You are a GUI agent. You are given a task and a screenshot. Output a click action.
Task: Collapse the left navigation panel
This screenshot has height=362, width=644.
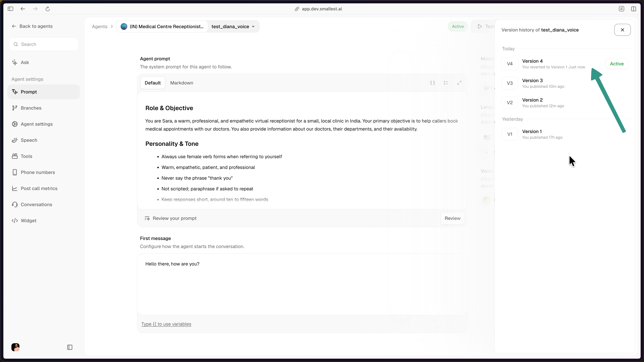click(x=70, y=347)
